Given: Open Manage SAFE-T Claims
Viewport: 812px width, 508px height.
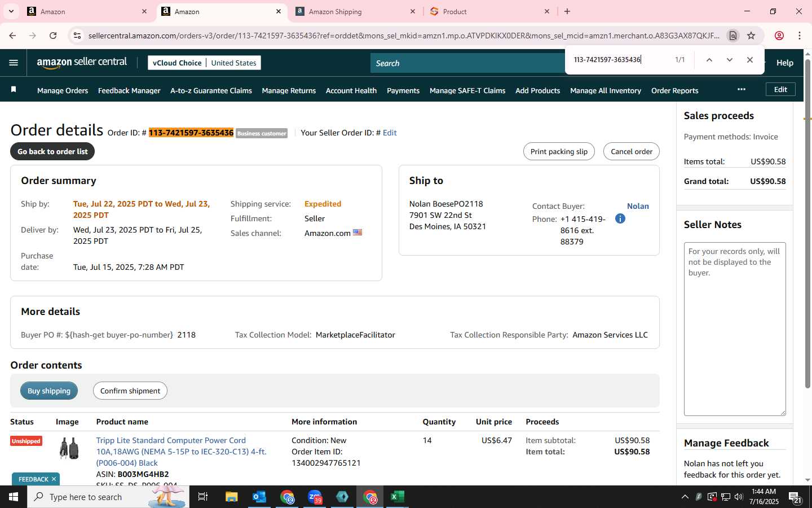Looking at the screenshot, I should tap(467, 90).
